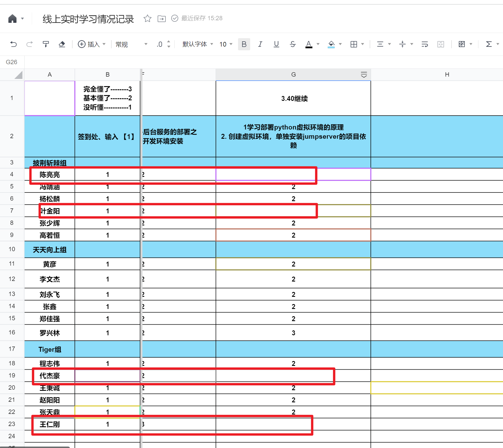Click the sum formula sigma icon

(489, 44)
